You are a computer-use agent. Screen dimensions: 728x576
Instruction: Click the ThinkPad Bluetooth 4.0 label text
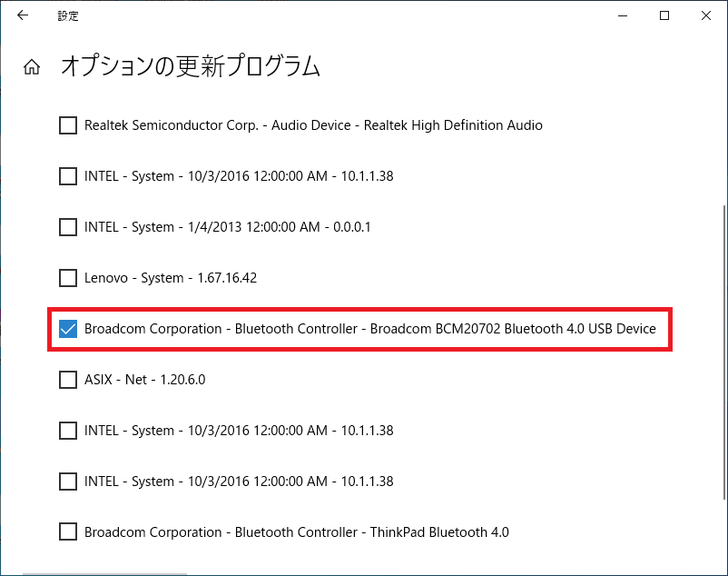coord(297,531)
